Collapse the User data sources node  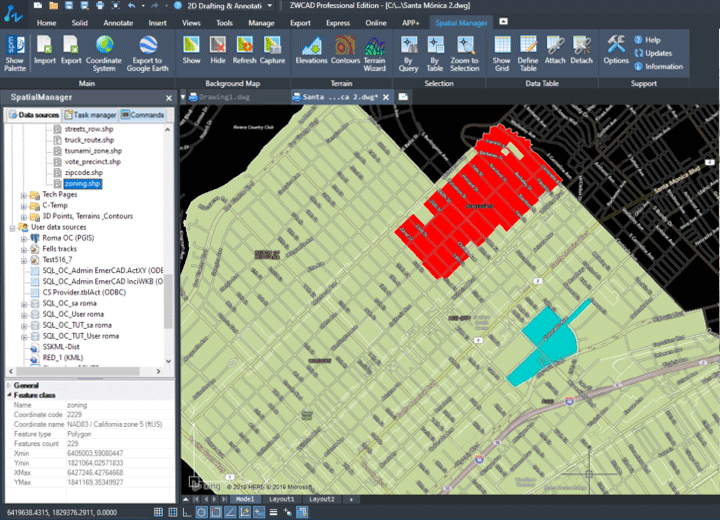[12, 228]
